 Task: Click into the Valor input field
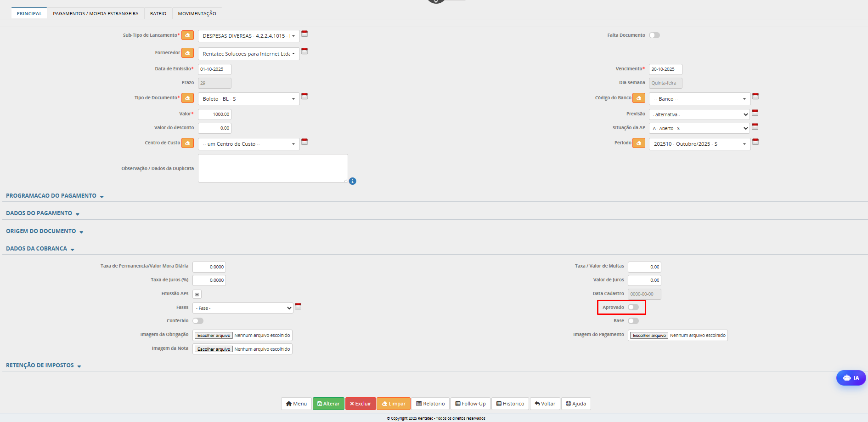point(214,114)
